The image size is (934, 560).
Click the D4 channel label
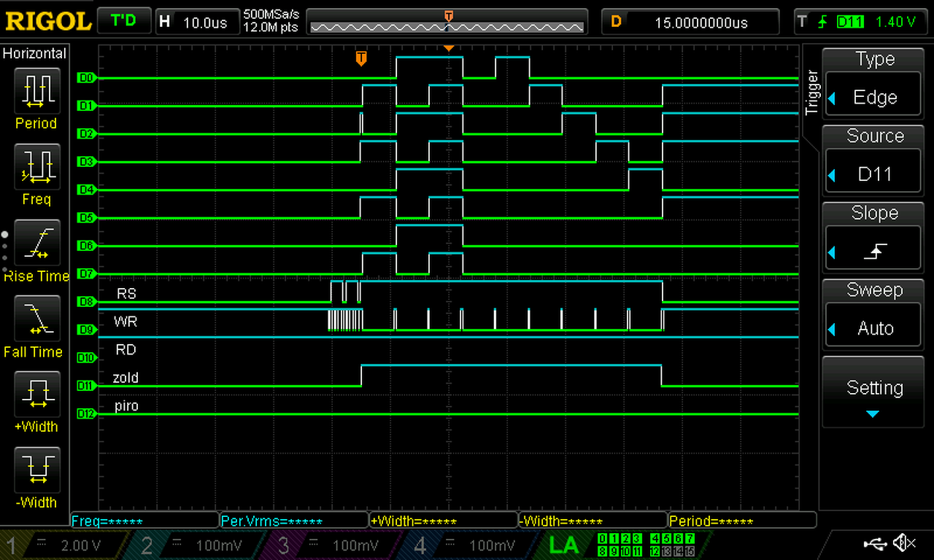[85, 190]
